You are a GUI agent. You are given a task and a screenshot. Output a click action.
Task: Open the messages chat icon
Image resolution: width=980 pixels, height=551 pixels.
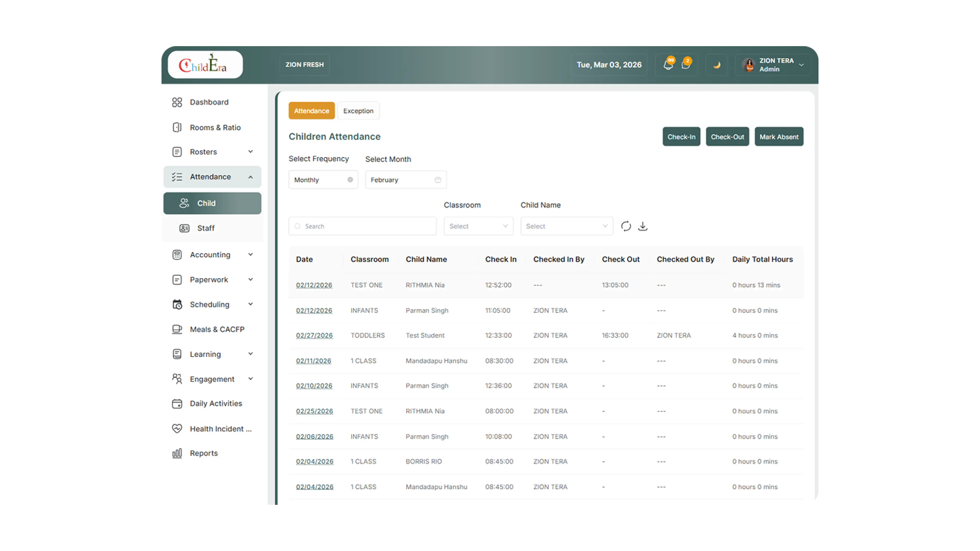[686, 65]
